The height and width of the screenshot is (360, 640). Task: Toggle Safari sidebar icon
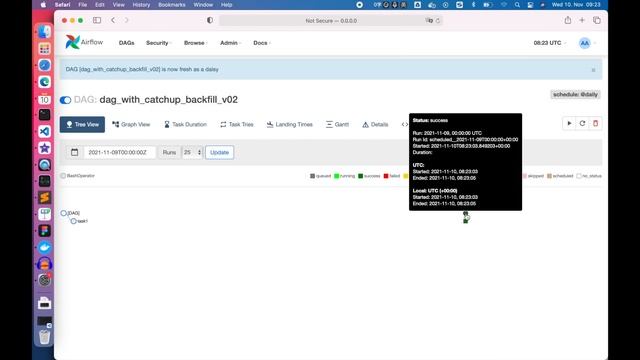97,20
